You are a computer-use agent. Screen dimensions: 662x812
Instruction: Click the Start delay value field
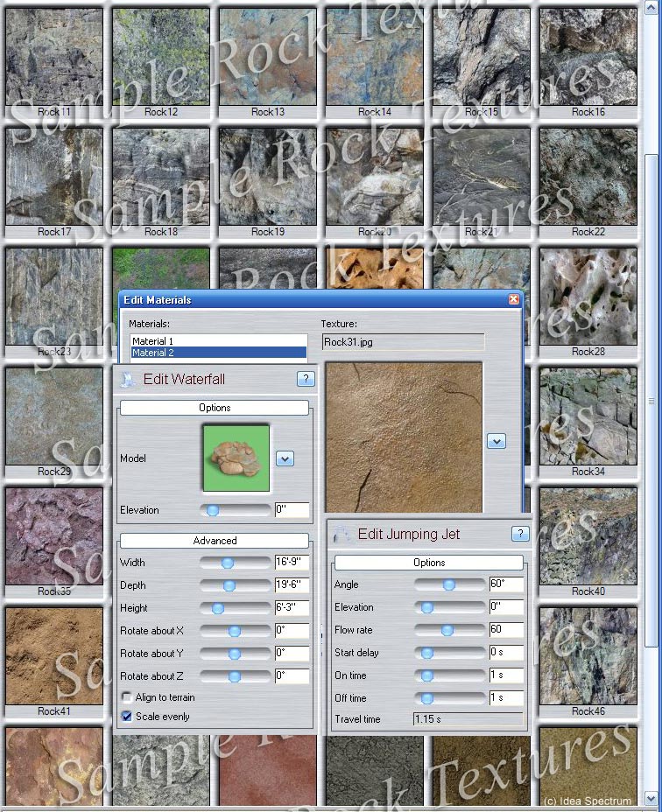pyautogui.click(x=506, y=653)
